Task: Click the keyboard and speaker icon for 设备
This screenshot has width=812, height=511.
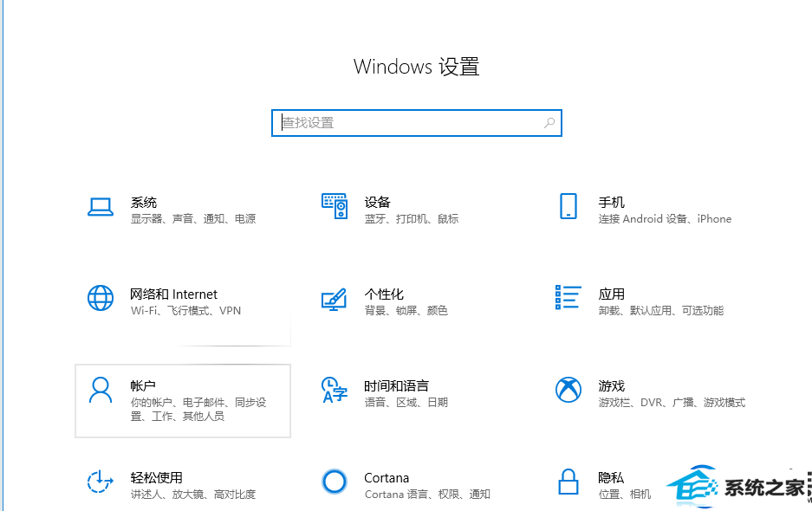Action: [x=335, y=206]
